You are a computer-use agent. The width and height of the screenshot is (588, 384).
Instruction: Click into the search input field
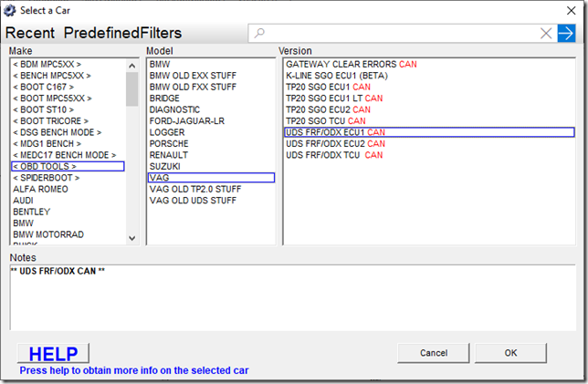[402, 34]
